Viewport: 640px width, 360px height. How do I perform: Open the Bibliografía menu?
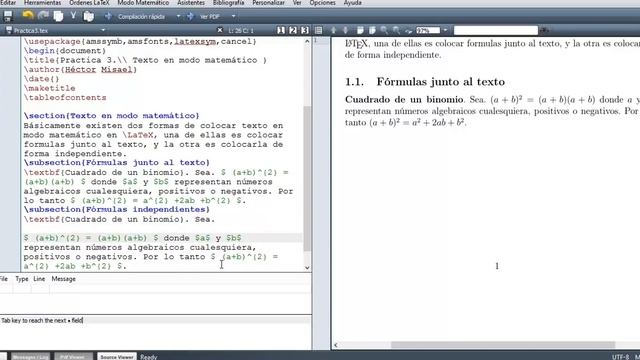(x=229, y=3)
